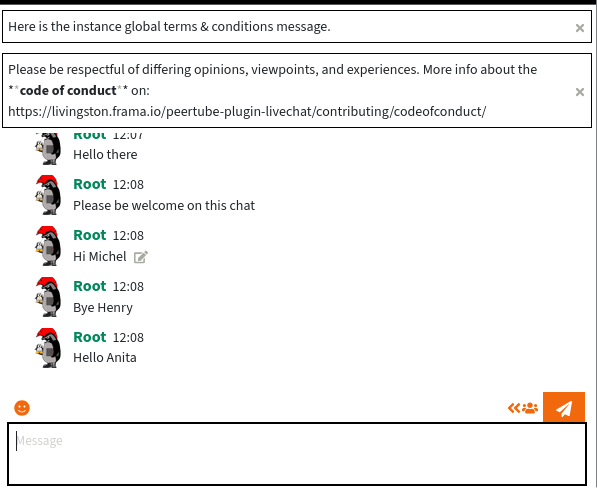The width and height of the screenshot is (597, 493).
Task: Click the code of conduct URL text
Action: click(247, 112)
